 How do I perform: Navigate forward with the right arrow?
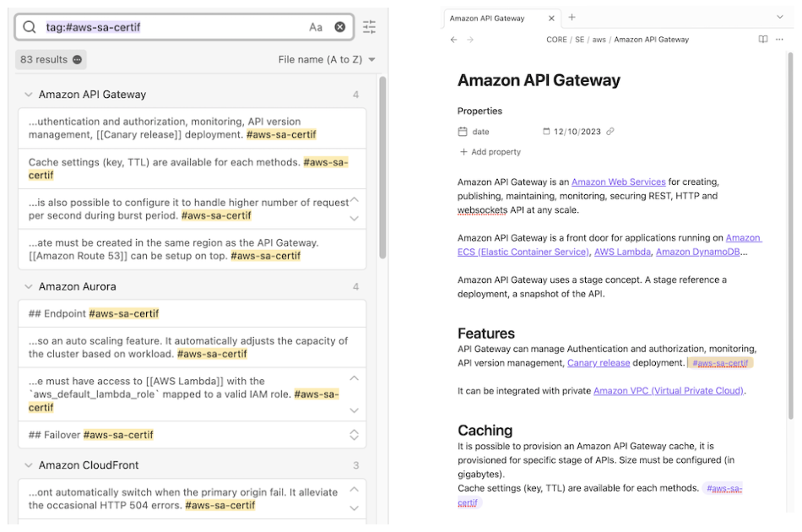(470, 40)
